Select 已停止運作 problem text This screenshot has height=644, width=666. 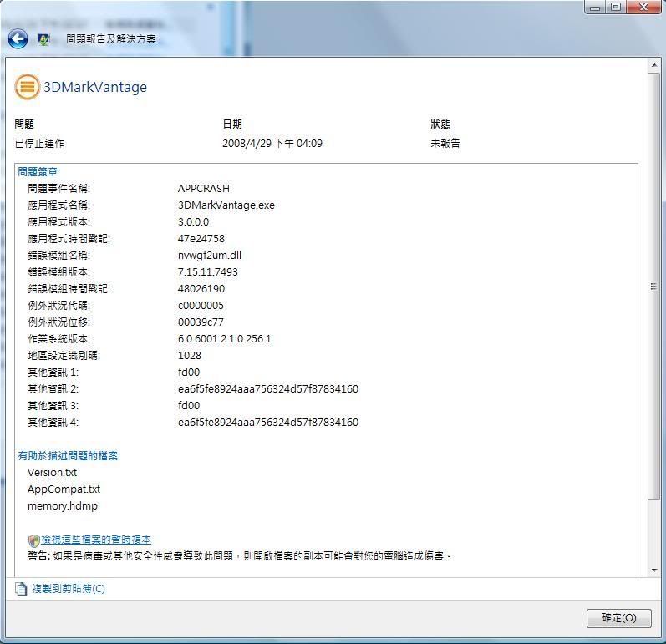click(x=39, y=143)
